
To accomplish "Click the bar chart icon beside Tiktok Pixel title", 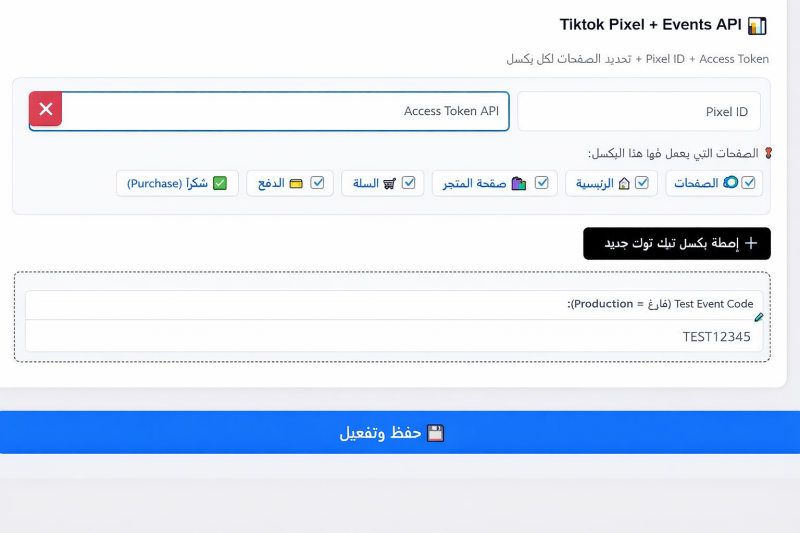I will (x=757, y=26).
